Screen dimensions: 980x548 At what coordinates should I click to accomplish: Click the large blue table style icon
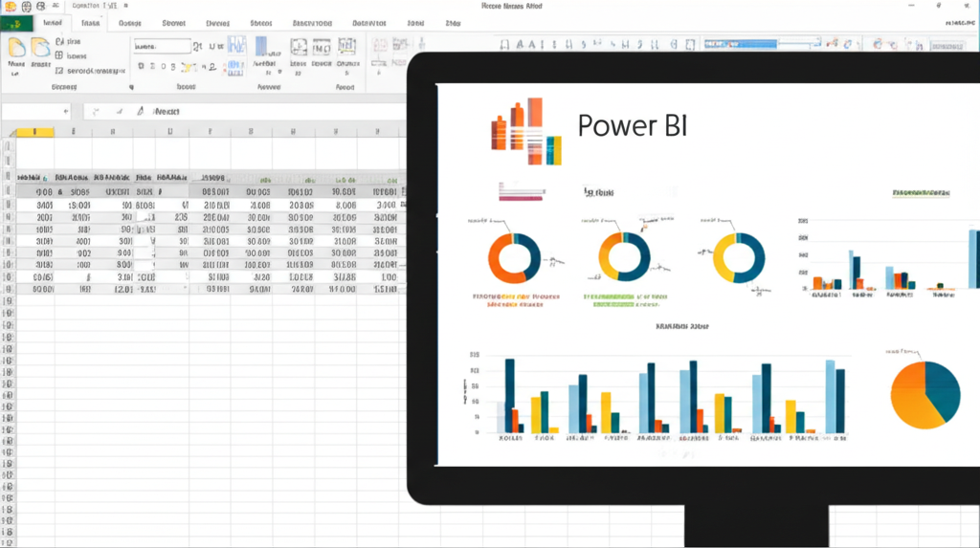click(x=261, y=47)
